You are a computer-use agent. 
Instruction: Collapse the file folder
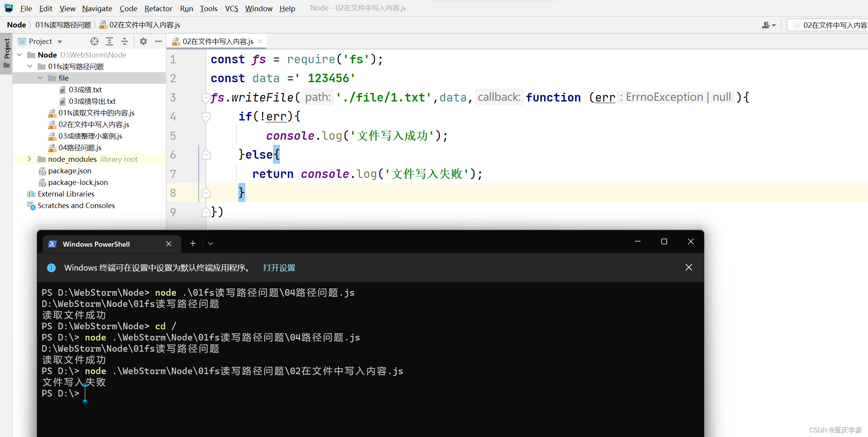click(40, 78)
